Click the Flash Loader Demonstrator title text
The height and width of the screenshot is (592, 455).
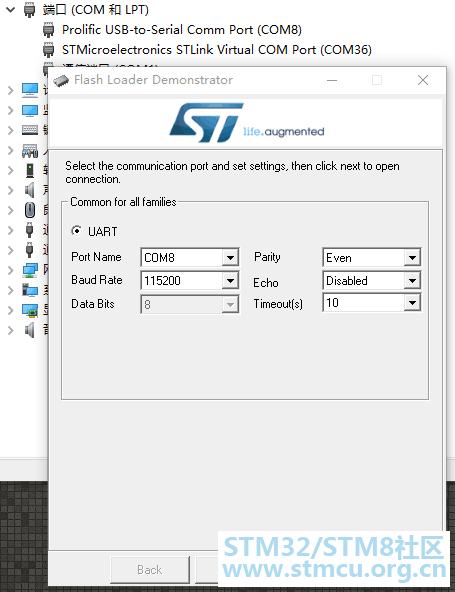click(x=153, y=80)
